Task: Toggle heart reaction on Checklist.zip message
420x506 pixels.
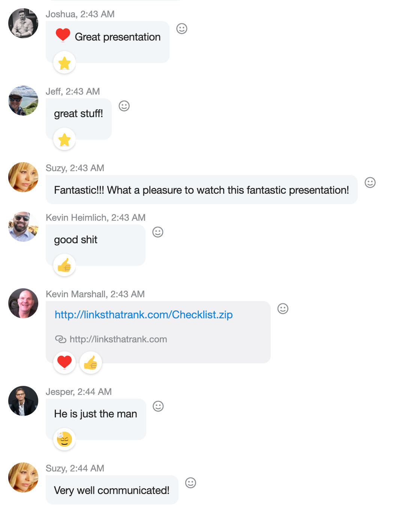Action: click(64, 363)
